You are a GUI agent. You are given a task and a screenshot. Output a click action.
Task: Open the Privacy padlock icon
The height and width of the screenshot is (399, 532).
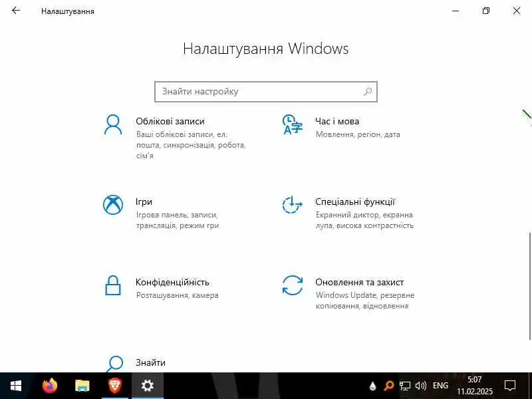[x=113, y=285]
